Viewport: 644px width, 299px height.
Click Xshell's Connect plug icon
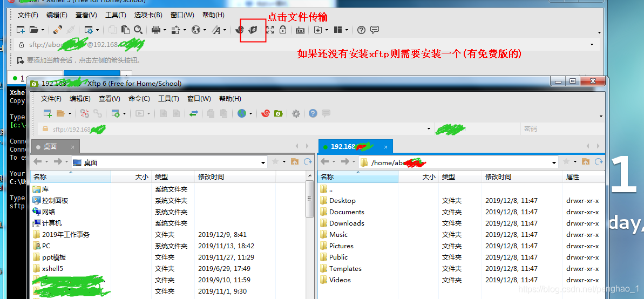point(58,30)
